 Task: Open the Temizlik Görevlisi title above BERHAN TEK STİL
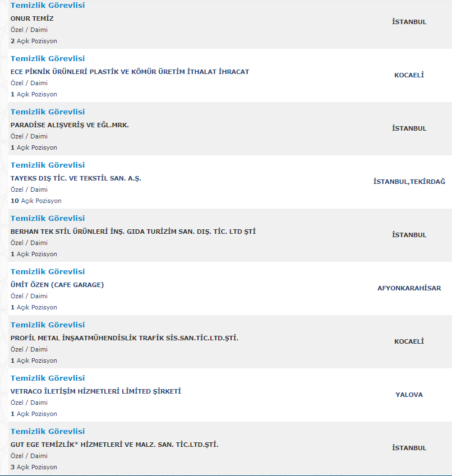[48, 218]
